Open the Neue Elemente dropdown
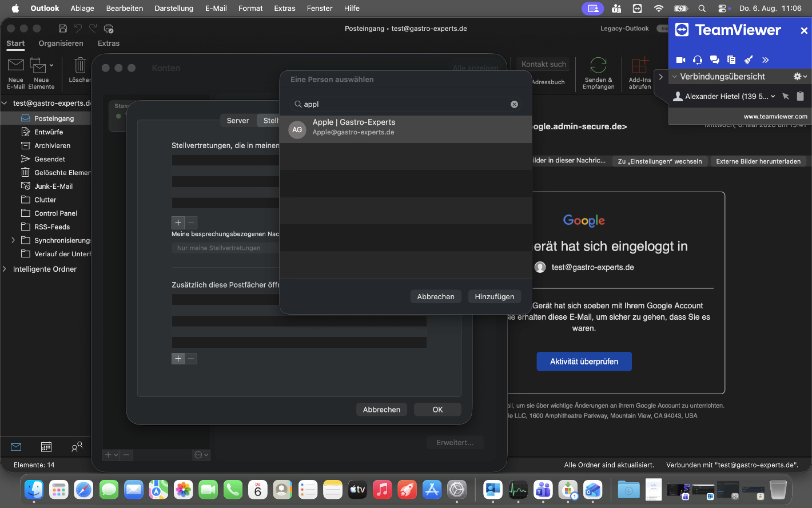The image size is (812, 508). pos(51,65)
